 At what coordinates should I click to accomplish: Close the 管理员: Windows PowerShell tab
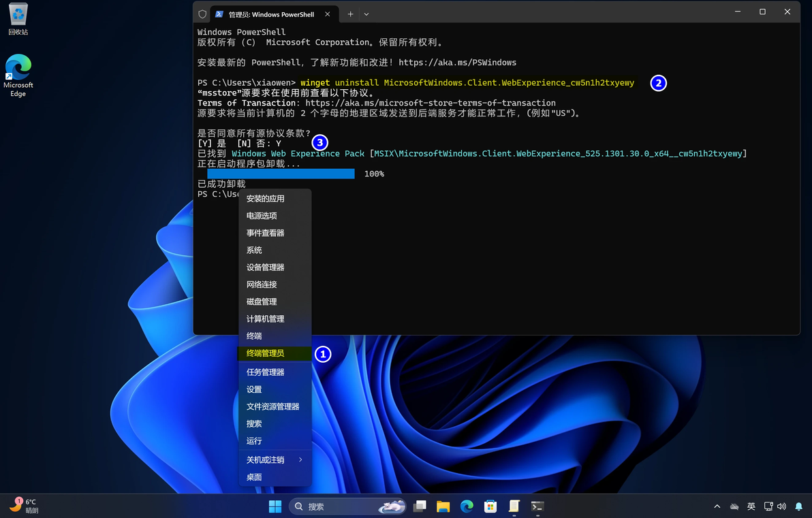tap(327, 14)
